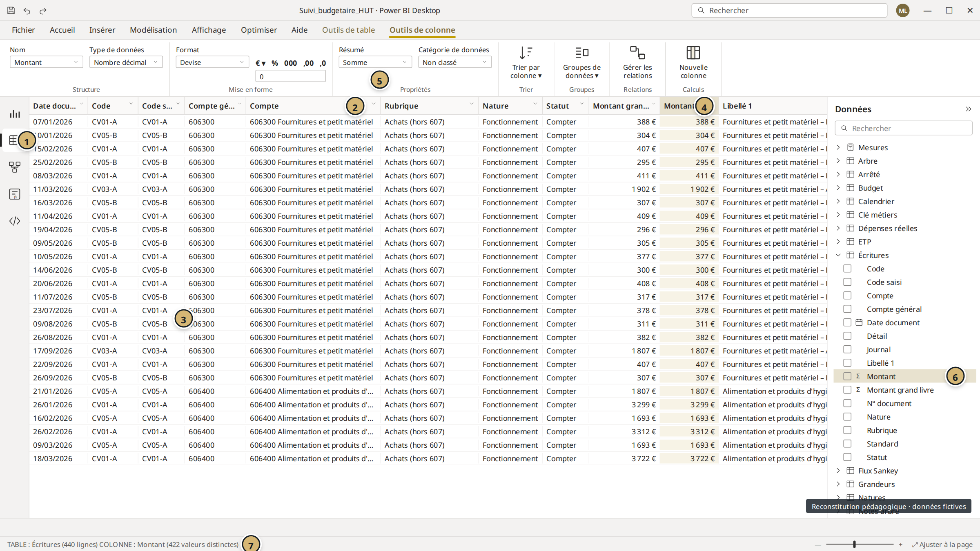The width and height of the screenshot is (980, 551).
Task: Open the Format dropdown showing Devise
Action: pyautogui.click(x=212, y=62)
